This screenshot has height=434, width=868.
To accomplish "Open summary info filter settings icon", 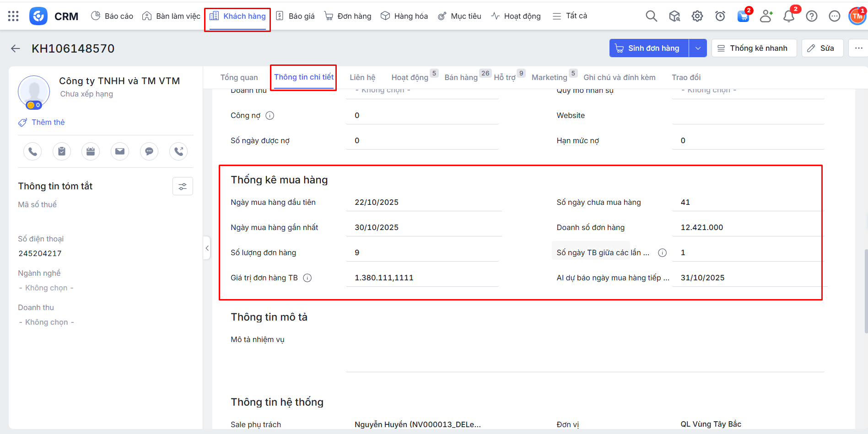I will click(x=183, y=186).
